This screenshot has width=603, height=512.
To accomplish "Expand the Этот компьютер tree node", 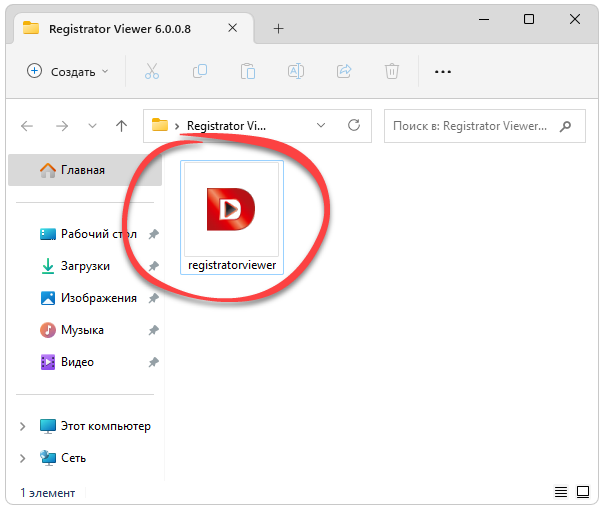I will pos(23,426).
